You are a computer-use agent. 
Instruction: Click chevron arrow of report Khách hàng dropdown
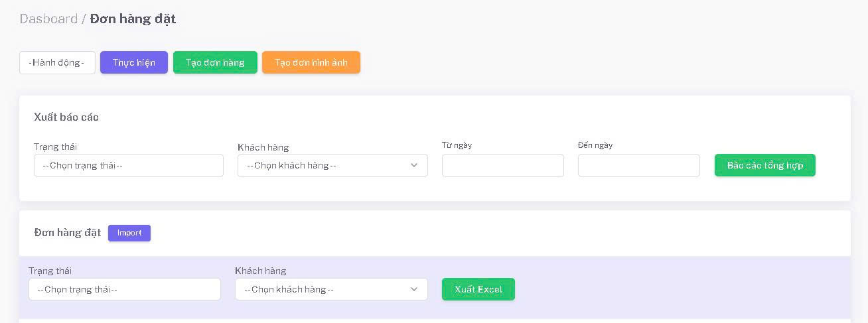414,165
